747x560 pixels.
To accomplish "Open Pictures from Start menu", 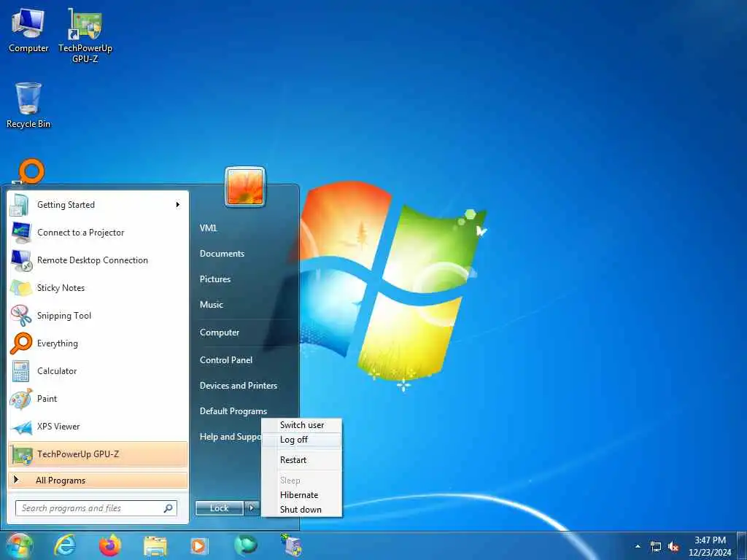I will pos(215,279).
